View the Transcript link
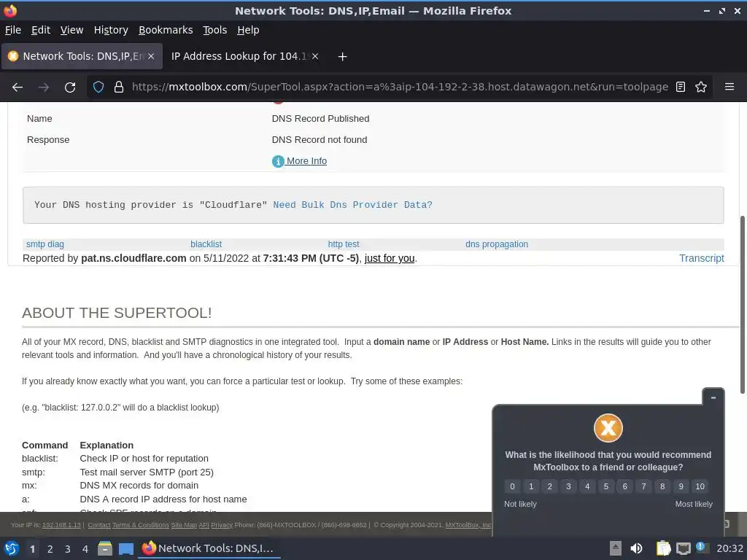This screenshot has height=560, width=747. [701, 258]
